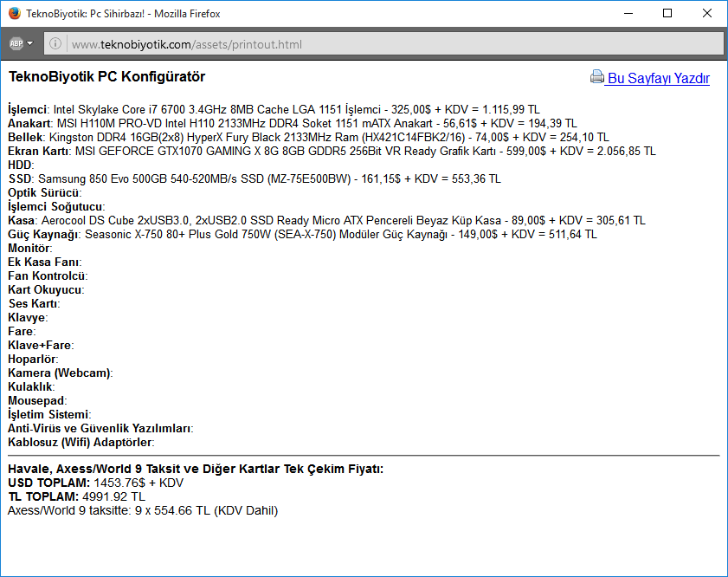728x577 pixels.
Task: Click the 'Ek Kasa Fanı' label
Action: coord(44,262)
